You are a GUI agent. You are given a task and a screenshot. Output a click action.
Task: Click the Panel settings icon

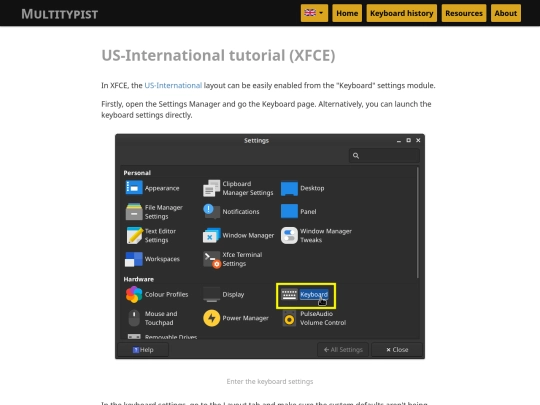(x=289, y=211)
